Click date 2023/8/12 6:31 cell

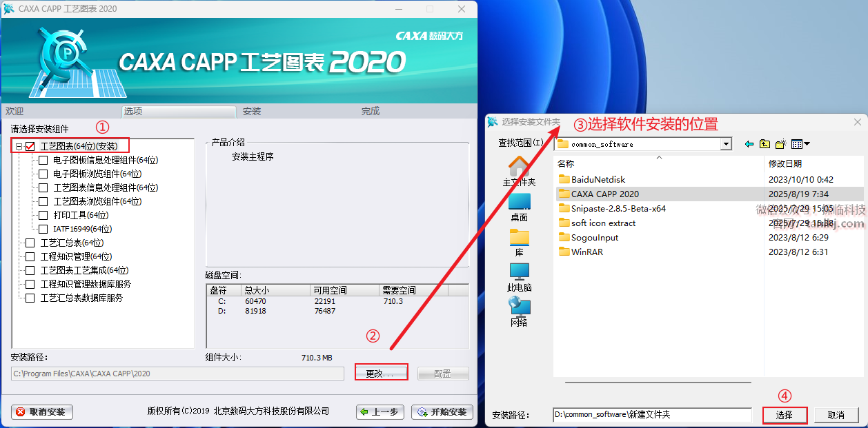(x=799, y=252)
